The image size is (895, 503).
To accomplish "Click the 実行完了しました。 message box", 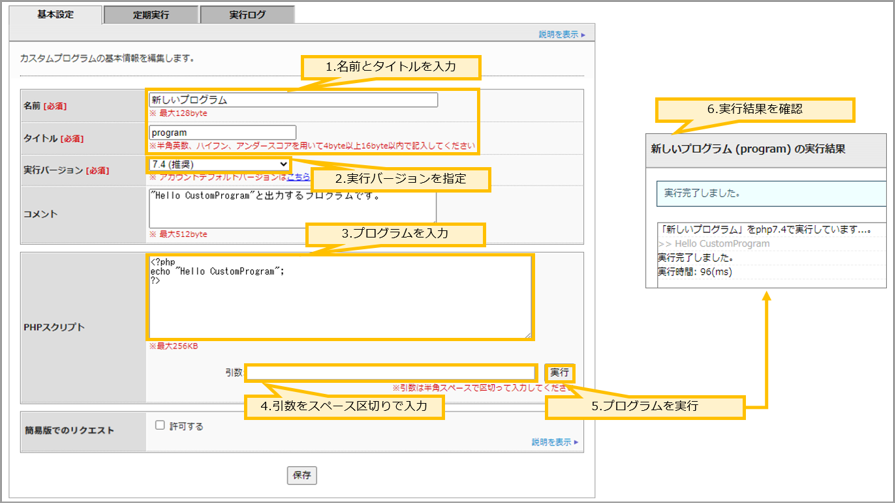I will [x=770, y=193].
